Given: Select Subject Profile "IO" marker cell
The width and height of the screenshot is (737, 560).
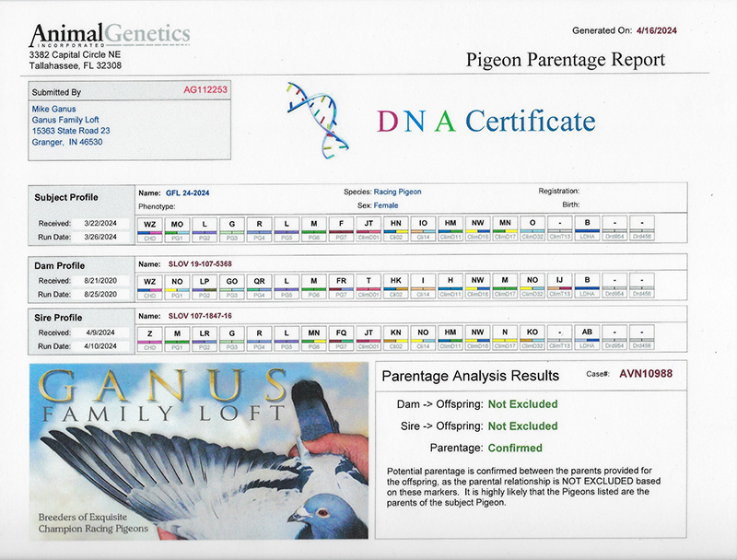Looking at the screenshot, I should [x=423, y=228].
